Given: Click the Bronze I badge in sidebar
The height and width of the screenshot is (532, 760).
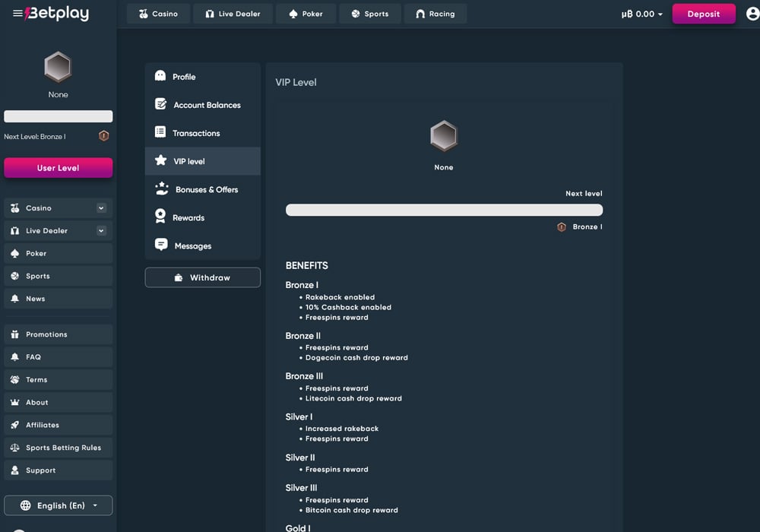Looking at the screenshot, I should click(104, 136).
